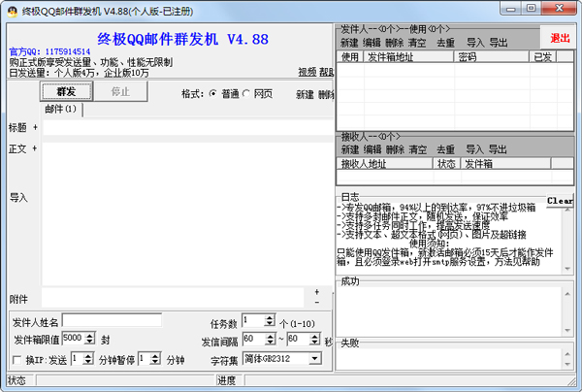
Task: Increase the minimum 发信间隔 value
Action: tap(271, 336)
